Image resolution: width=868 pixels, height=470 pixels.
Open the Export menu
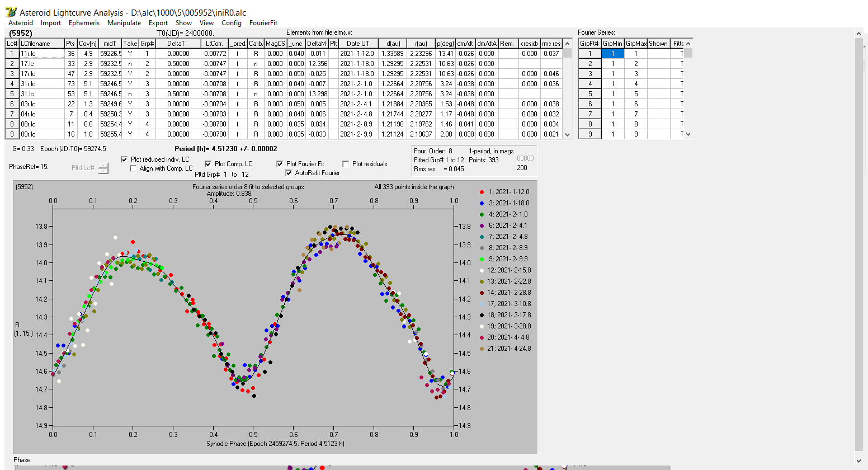pos(158,23)
